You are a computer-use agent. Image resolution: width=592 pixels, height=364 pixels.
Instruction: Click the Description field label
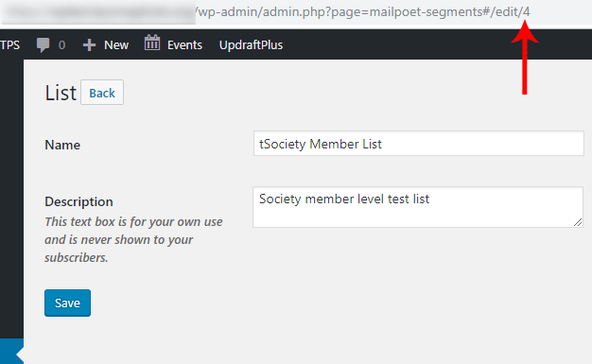tap(78, 201)
